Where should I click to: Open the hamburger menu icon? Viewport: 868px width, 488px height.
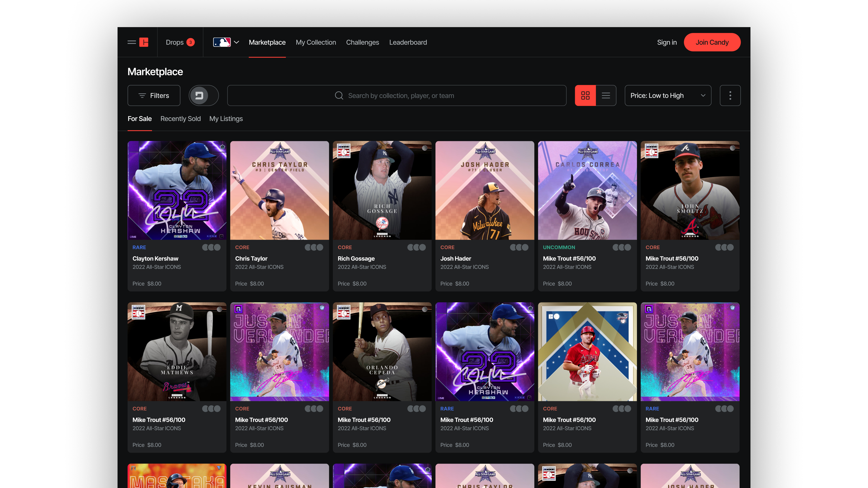(131, 42)
